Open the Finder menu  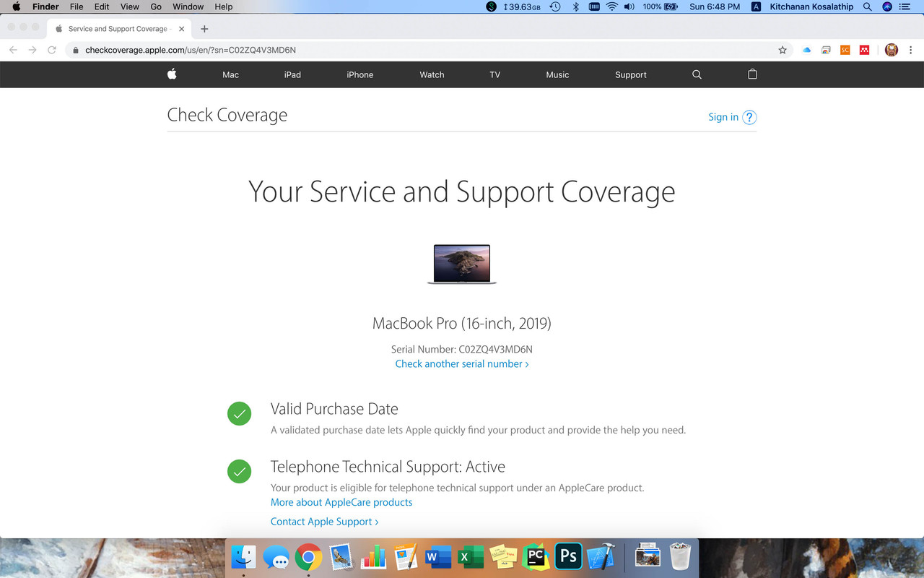coord(45,7)
